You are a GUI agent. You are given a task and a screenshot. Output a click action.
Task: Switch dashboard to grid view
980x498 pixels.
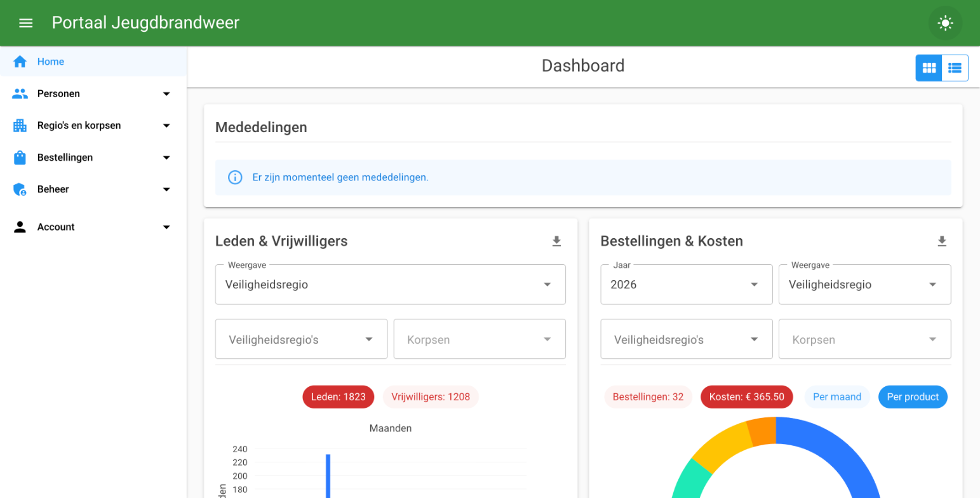[929, 68]
